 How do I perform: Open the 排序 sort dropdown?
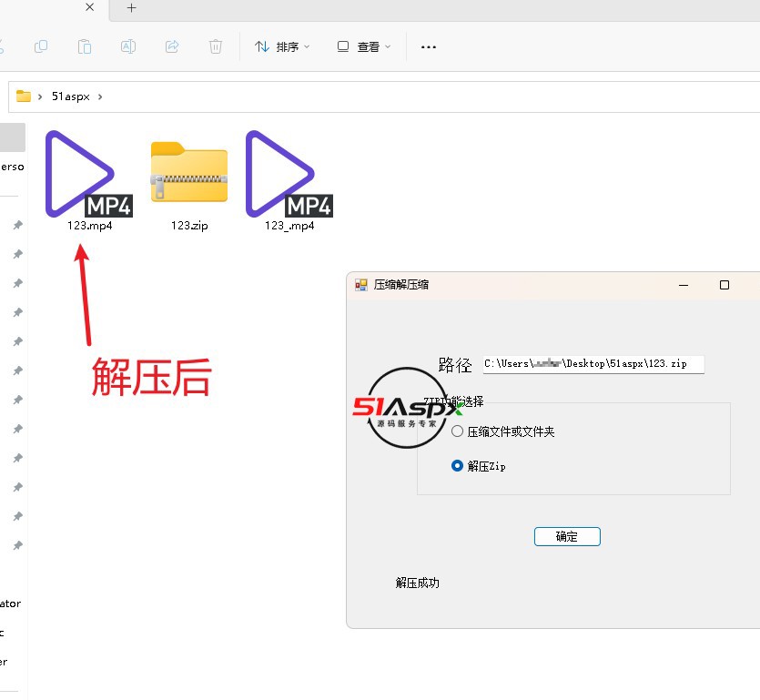[281, 46]
